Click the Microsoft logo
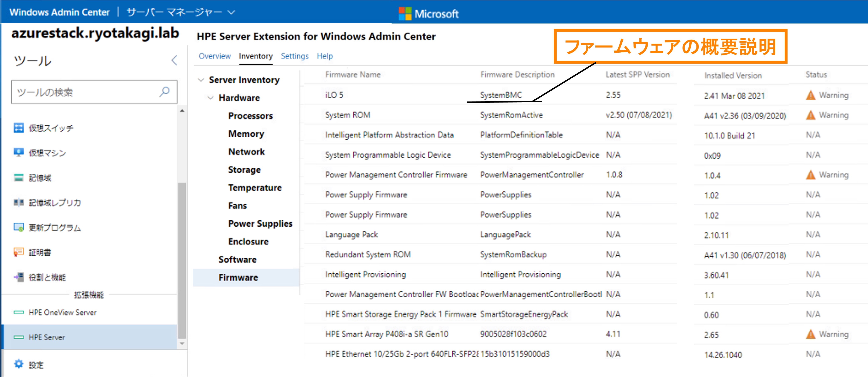The width and height of the screenshot is (868, 377). 428,14
